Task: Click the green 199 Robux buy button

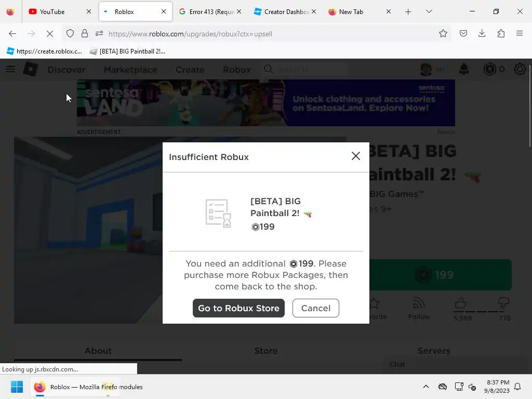Action: tap(441, 275)
